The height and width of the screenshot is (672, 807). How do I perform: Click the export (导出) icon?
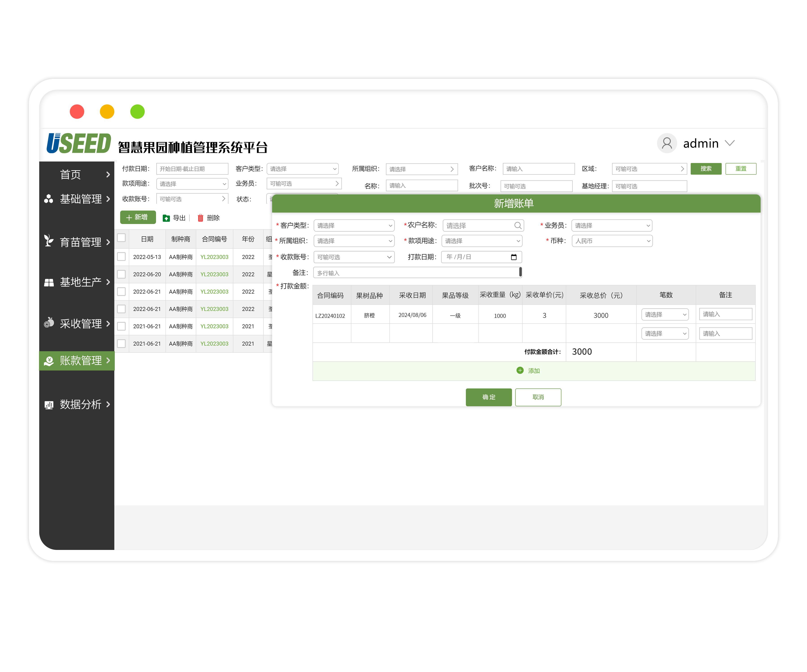point(166,218)
